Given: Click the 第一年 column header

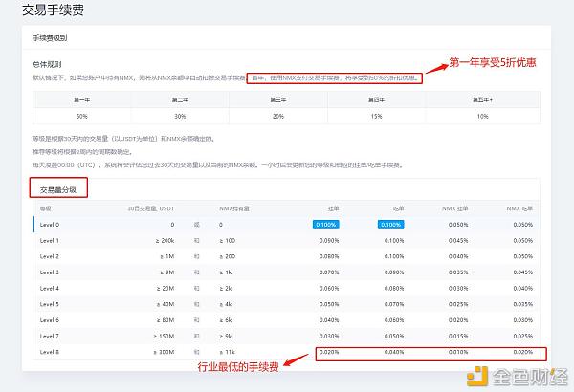Looking at the screenshot, I should [82, 99].
